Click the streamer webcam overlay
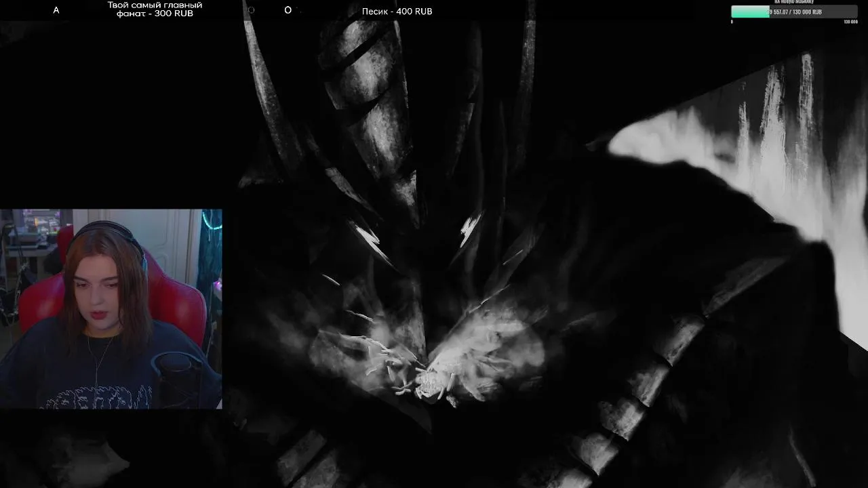This screenshot has height=488, width=868. [x=111, y=309]
